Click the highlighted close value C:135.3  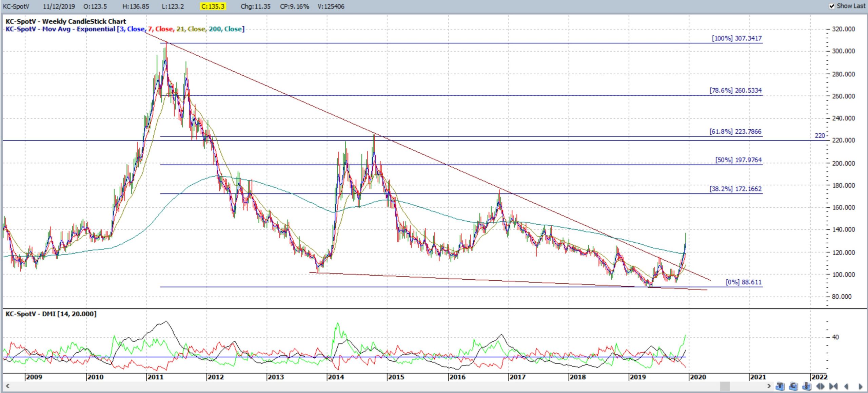(213, 6)
